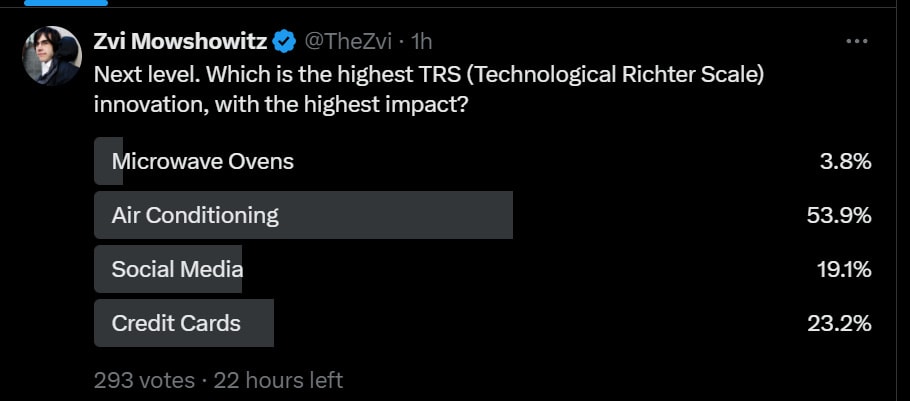Click the 23.2% result for Credit Cards
Viewport: 910px width, 401px height.
click(x=839, y=323)
